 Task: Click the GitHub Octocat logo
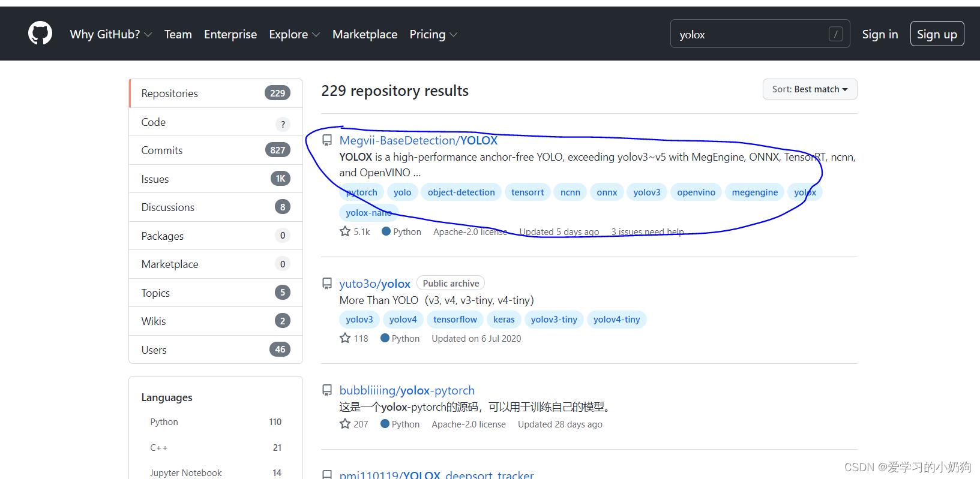[40, 34]
